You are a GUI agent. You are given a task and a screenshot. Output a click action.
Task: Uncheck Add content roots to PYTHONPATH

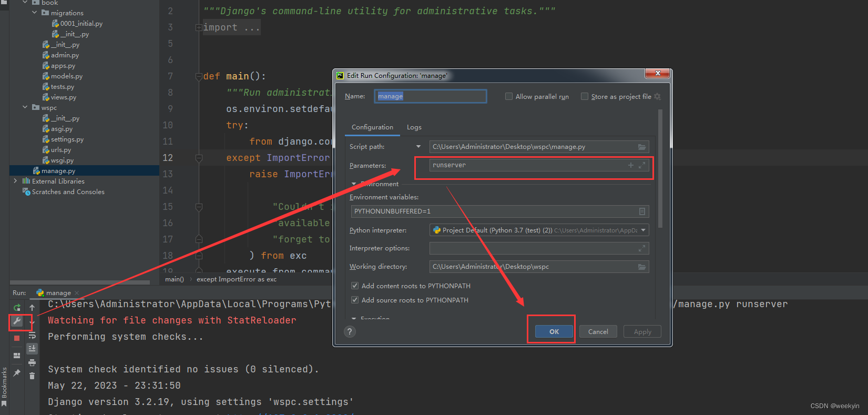click(355, 286)
